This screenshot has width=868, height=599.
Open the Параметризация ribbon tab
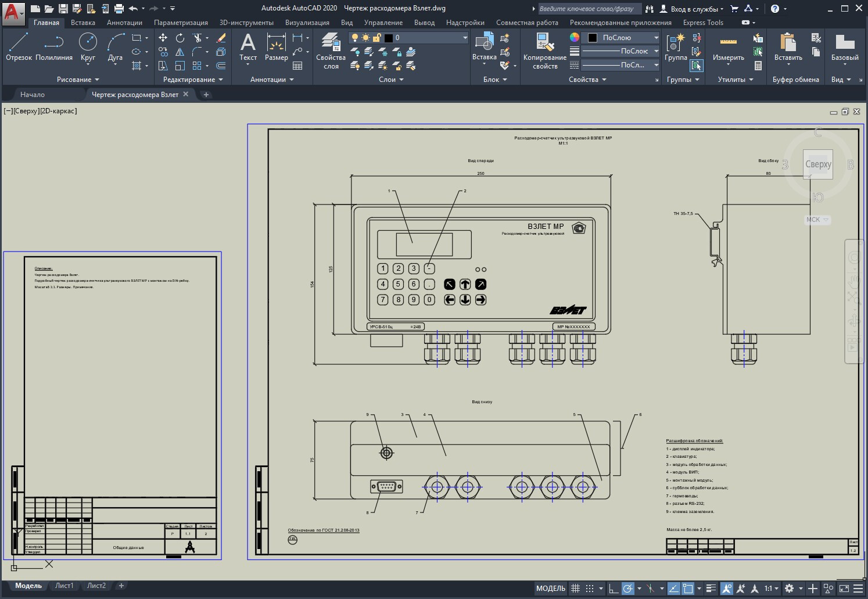point(181,23)
